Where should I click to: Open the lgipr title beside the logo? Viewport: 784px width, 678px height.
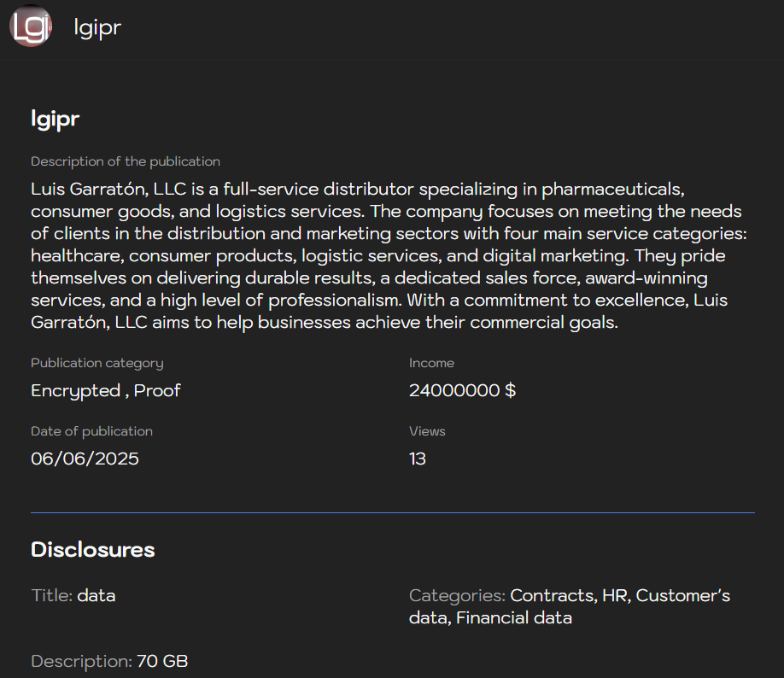[97, 27]
